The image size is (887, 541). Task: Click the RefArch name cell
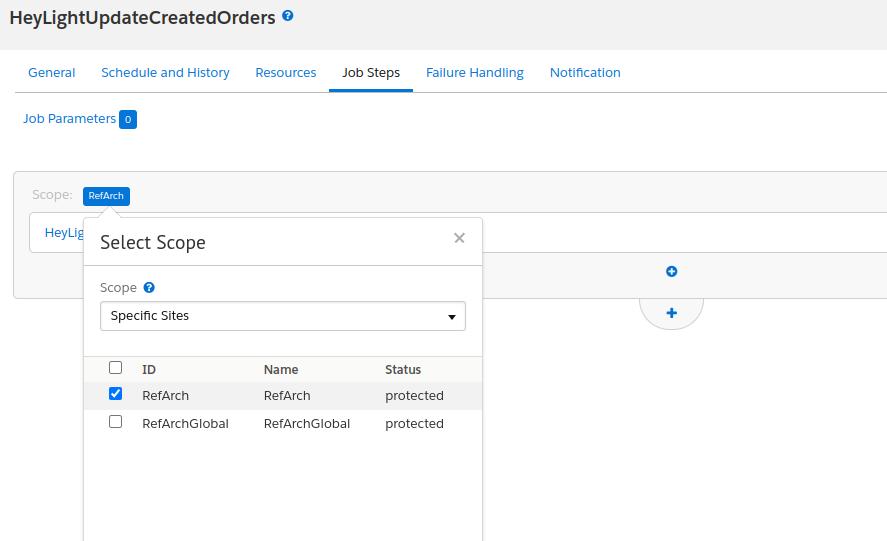point(287,396)
